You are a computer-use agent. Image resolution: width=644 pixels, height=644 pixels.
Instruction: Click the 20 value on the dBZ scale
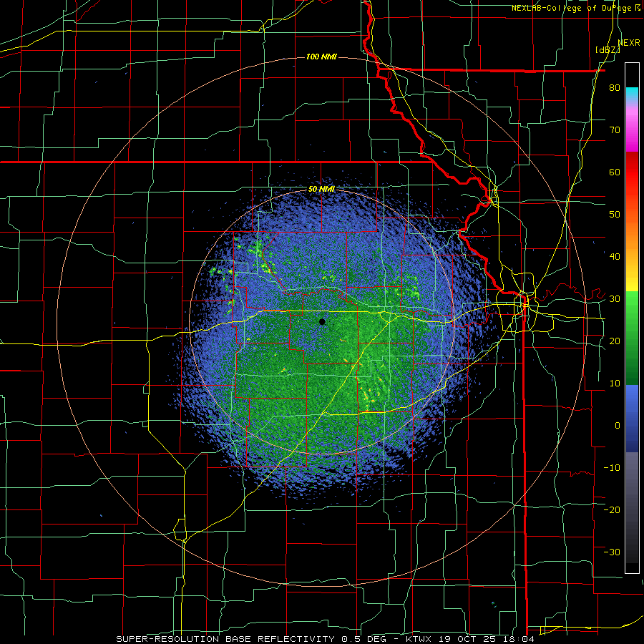click(615, 341)
